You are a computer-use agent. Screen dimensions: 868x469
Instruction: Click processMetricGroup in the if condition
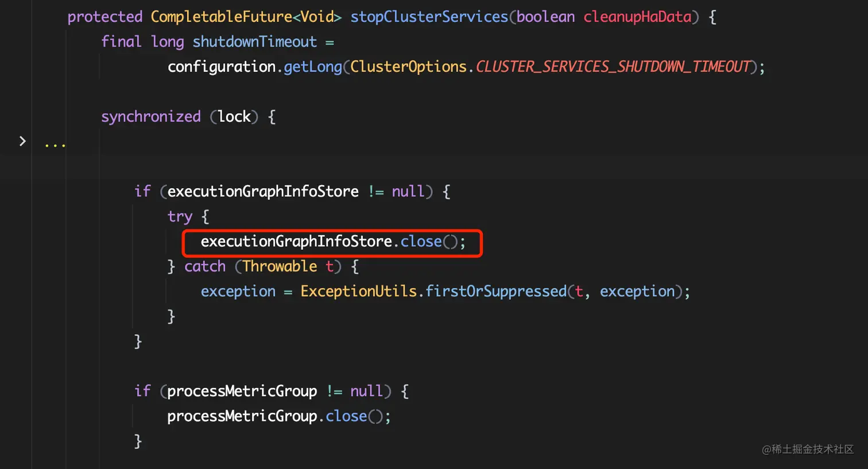(242, 392)
